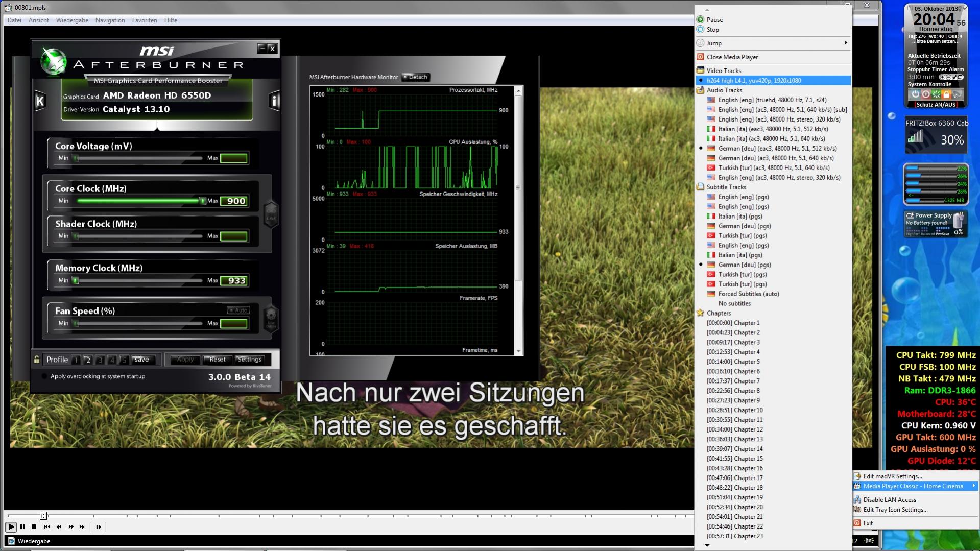980x551 pixels.
Task: Click the context menu scroll-down arrow
Action: pos(707,545)
